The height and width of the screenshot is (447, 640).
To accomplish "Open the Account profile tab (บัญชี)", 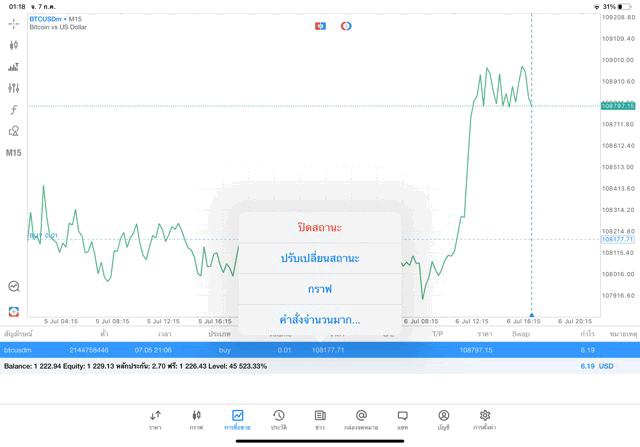I will tap(443, 419).
